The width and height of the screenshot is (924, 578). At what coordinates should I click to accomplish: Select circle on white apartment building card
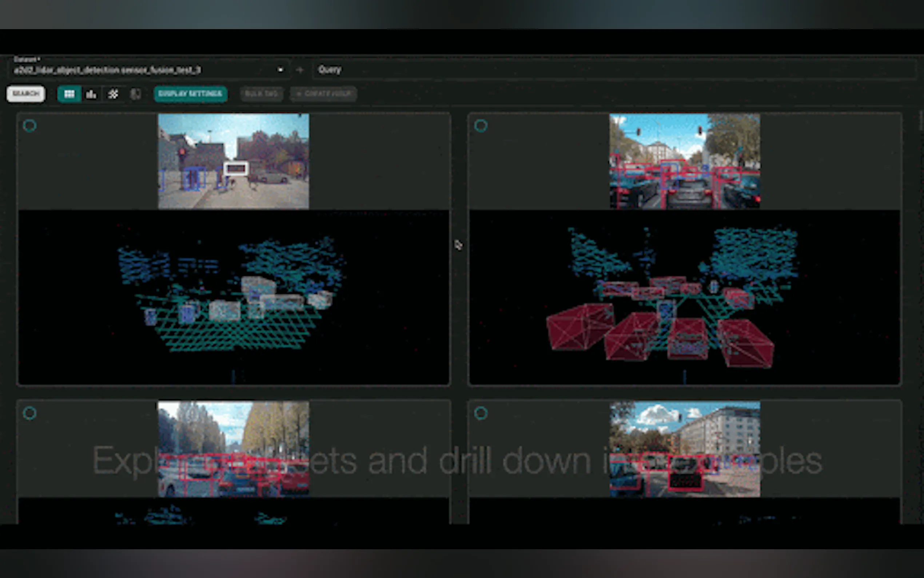481,413
